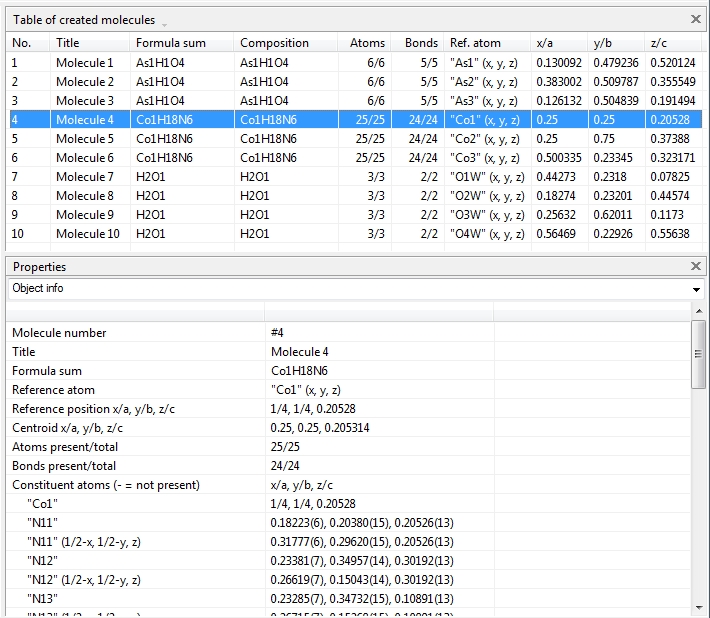Select the Molecule 5 row
This screenshot has height=618, width=710.
84,139
